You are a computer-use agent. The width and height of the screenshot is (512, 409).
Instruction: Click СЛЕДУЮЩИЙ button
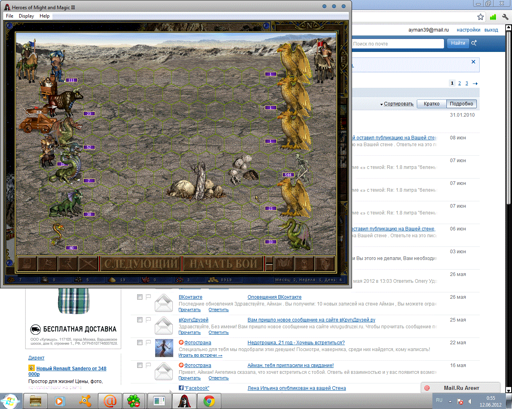(x=140, y=264)
